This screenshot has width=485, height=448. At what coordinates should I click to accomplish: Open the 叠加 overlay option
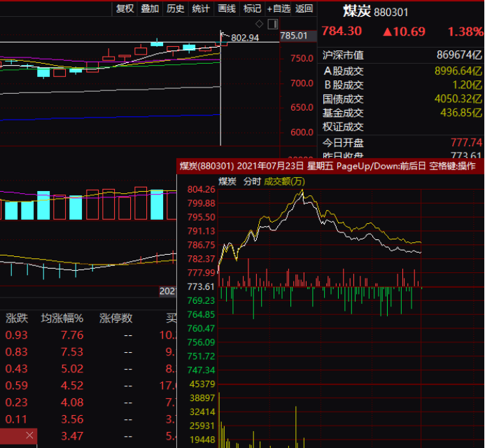(150, 8)
